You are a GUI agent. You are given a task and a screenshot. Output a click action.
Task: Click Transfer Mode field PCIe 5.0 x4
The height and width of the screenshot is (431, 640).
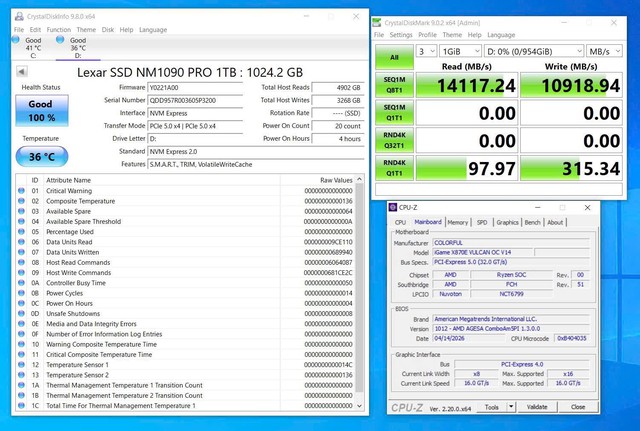tap(195, 126)
